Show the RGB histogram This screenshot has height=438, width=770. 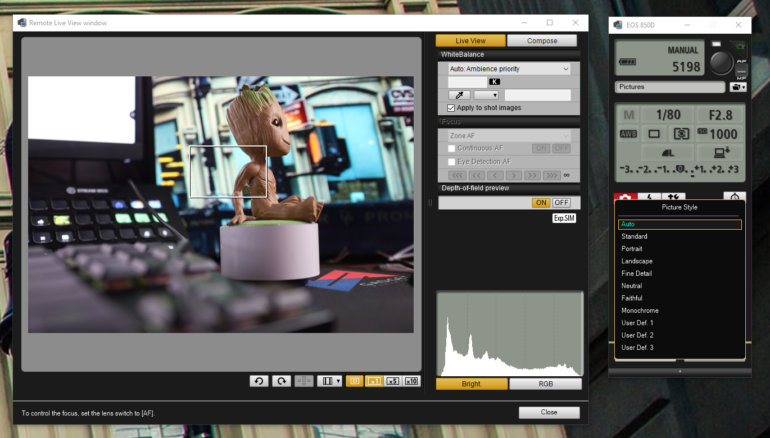tap(546, 384)
